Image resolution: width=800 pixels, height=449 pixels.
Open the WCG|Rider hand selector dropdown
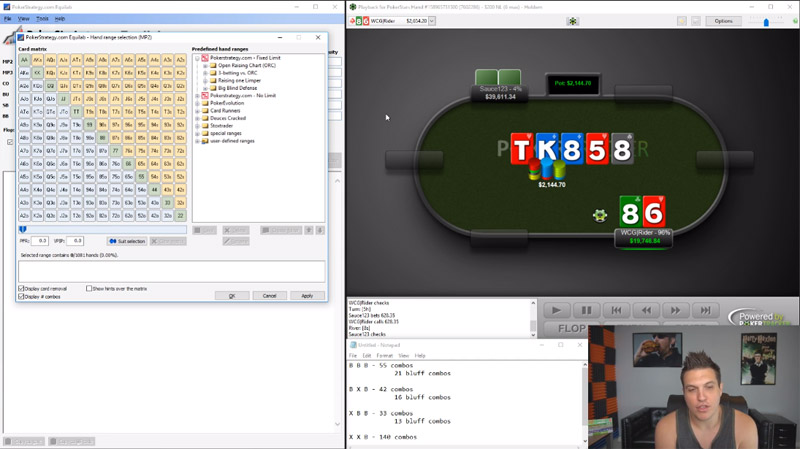click(432, 21)
